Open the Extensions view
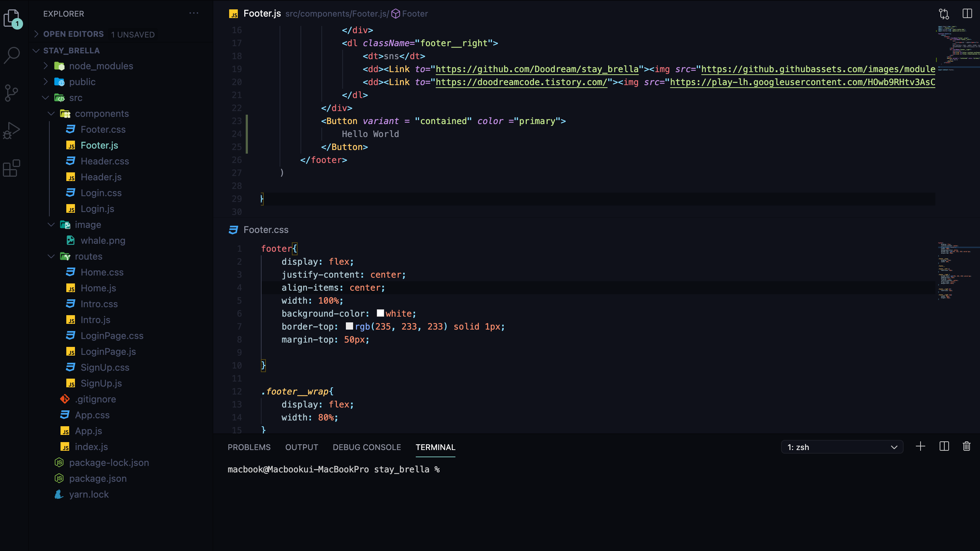Viewport: 980px width, 551px height. click(x=12, y=168)
